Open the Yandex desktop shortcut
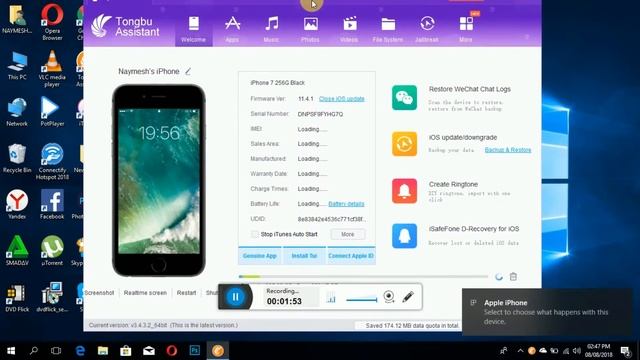Viewport: 640px width, 360px height. click(17, 204)
